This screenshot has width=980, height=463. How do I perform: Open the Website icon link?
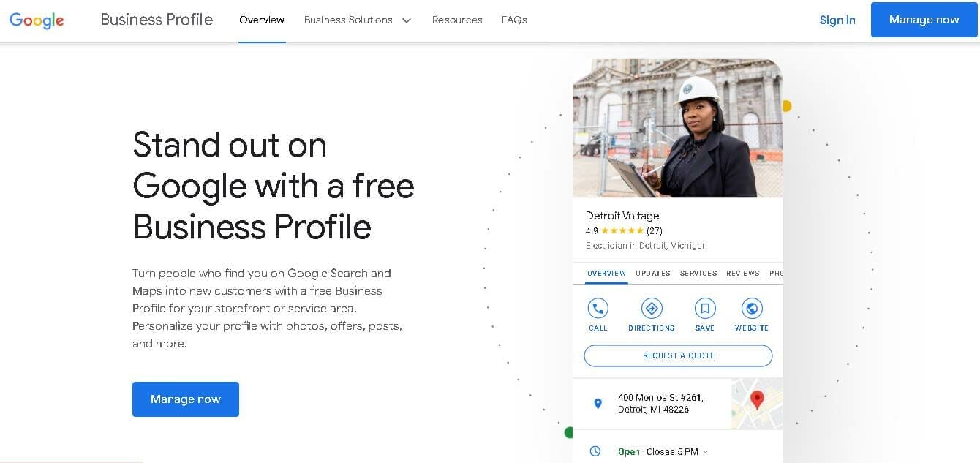pos(751,308)
